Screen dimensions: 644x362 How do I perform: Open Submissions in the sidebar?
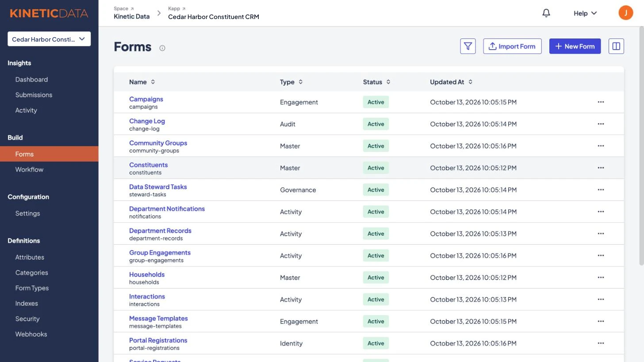(34, 95)
